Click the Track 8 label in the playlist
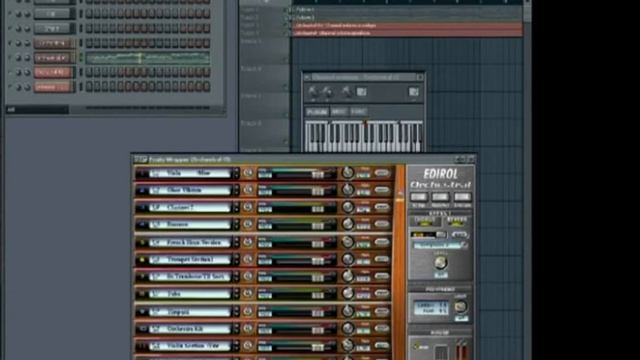Image resolution: width=640 pixels, height=360 pixels. [251, 123]
